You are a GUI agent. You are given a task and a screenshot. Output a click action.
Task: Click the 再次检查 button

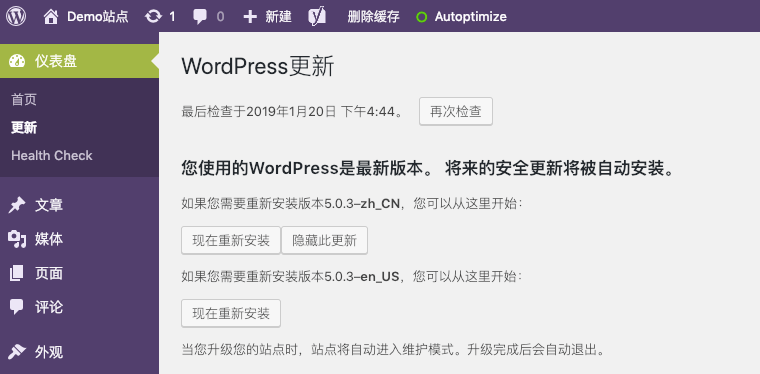point(456,111)
